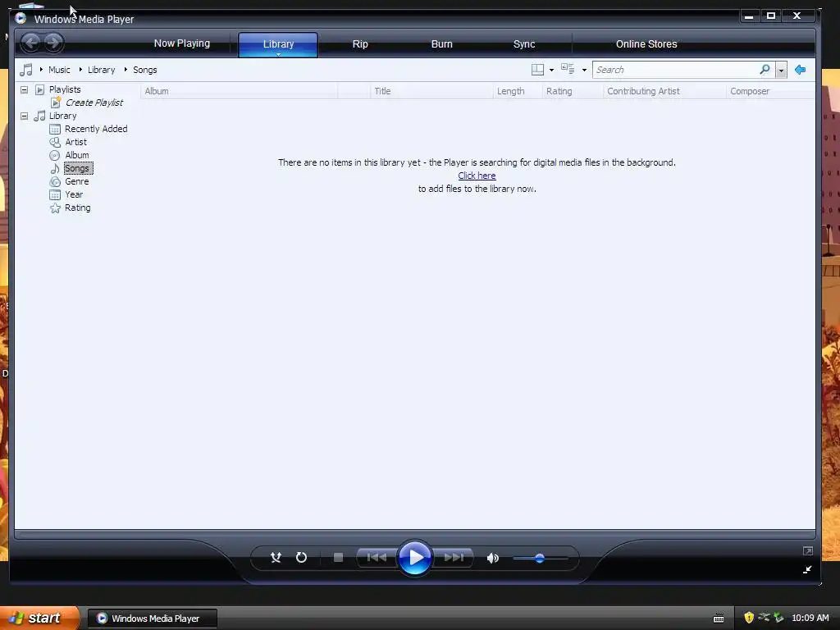Viewport: 840px width, 630px height.
Task: Expand the Songs breadcrumb arrow
Action: (x=126, y=70)
